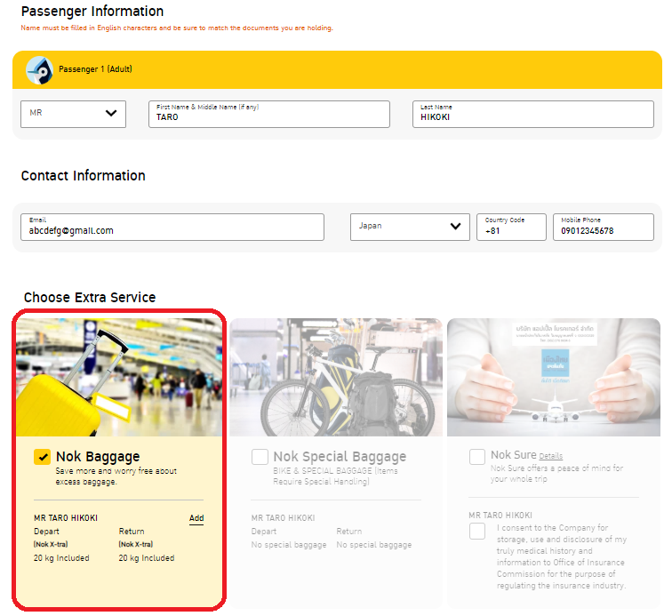
Task: Click the Depart No special baggage text
Action: click(x=288, y=545)
